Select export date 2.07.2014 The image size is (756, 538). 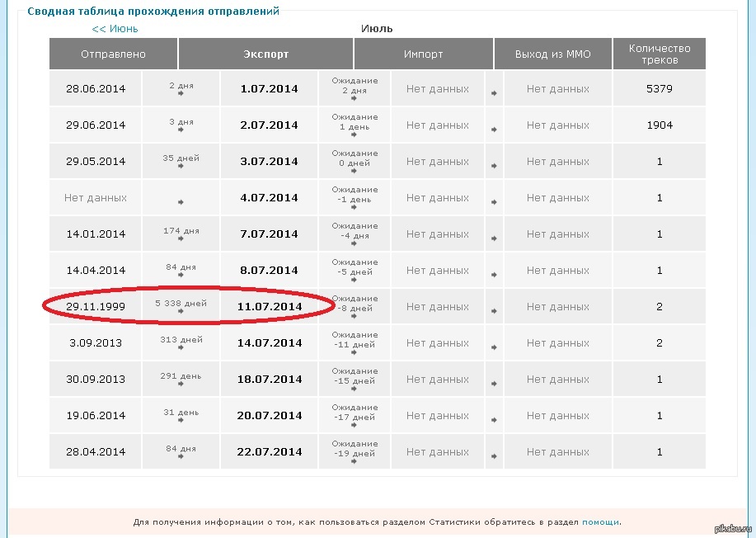(269, 125)
